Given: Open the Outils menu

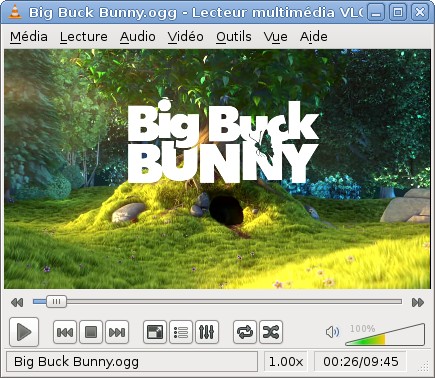Looking at the screenshot, I should (x=234, y=36).
